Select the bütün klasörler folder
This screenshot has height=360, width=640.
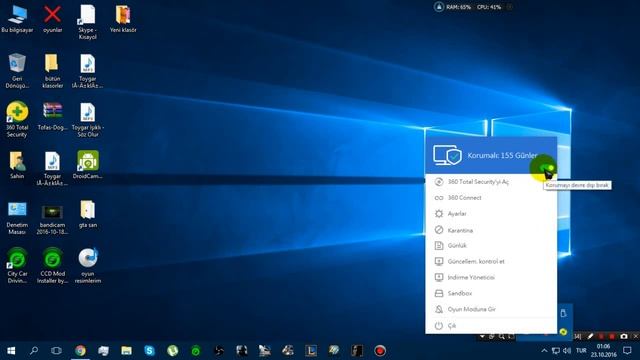(53, 71)
